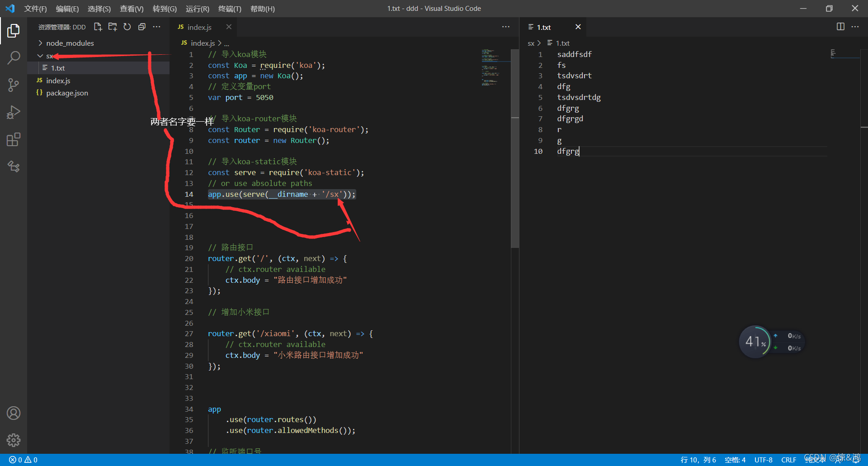Open More Actions for right editor group
This screenshot has width=868, height=466.
click(855, 27)
